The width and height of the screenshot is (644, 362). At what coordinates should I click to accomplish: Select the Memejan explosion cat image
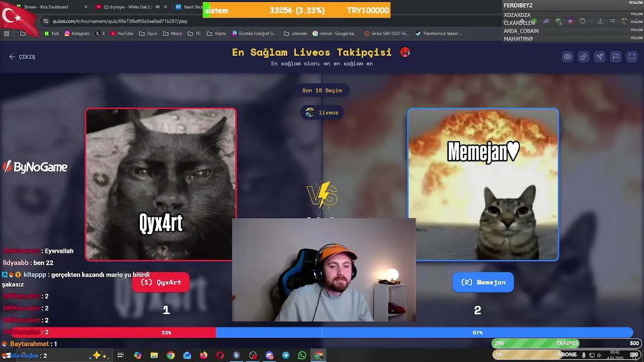483,185
